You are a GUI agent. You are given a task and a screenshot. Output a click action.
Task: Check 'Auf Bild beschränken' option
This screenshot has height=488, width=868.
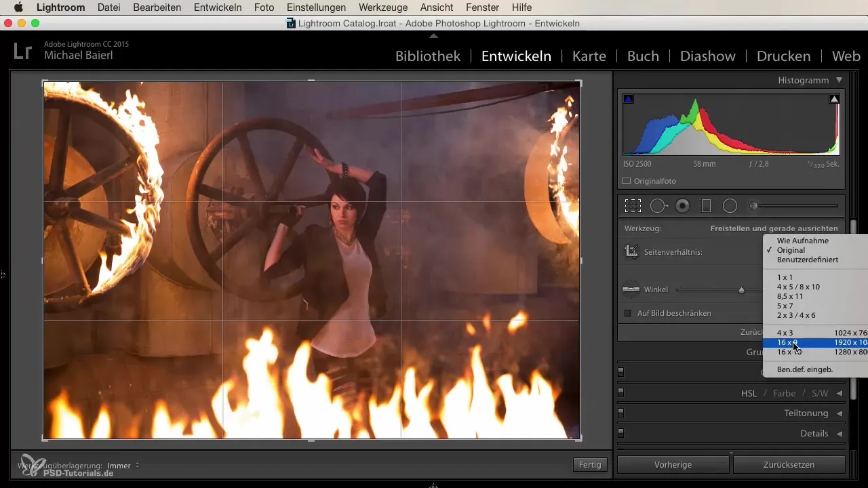click(627, 313)
